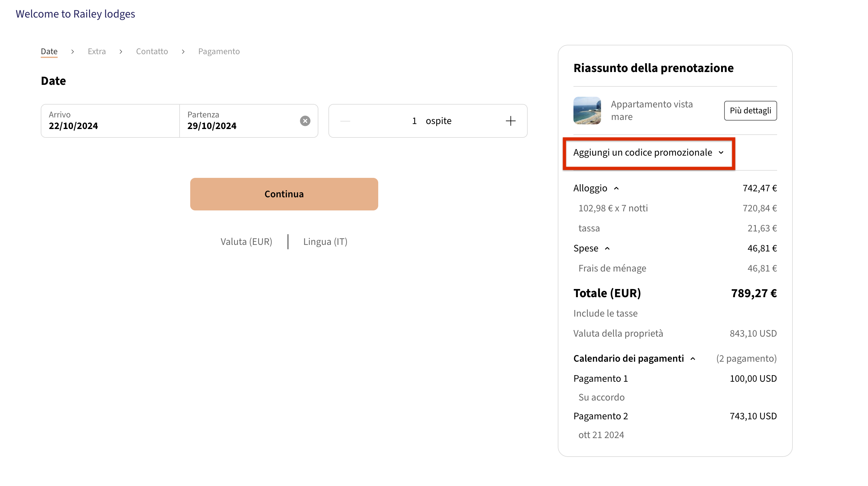Switch to the Extra step
Viewport: 868px width, 486px height.
pyautogui.click(x=97, y=51)
